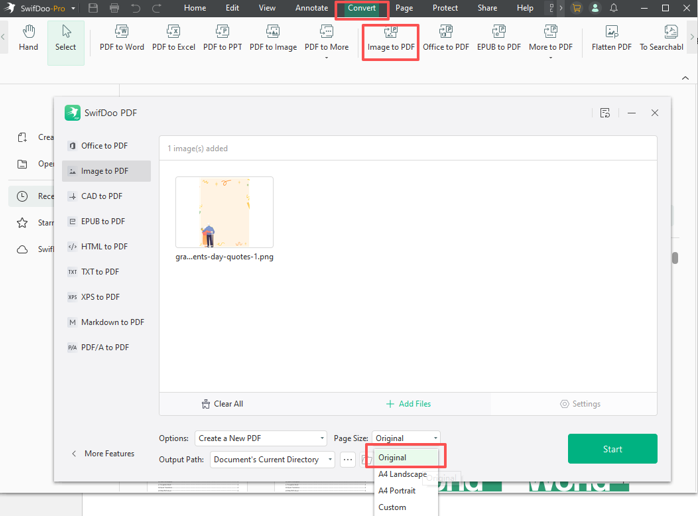The width and height of the screenshot is (698, 516).
Task: Click the Flatten PDF tool
Action: pyautogui.click(x=611, y=38)
